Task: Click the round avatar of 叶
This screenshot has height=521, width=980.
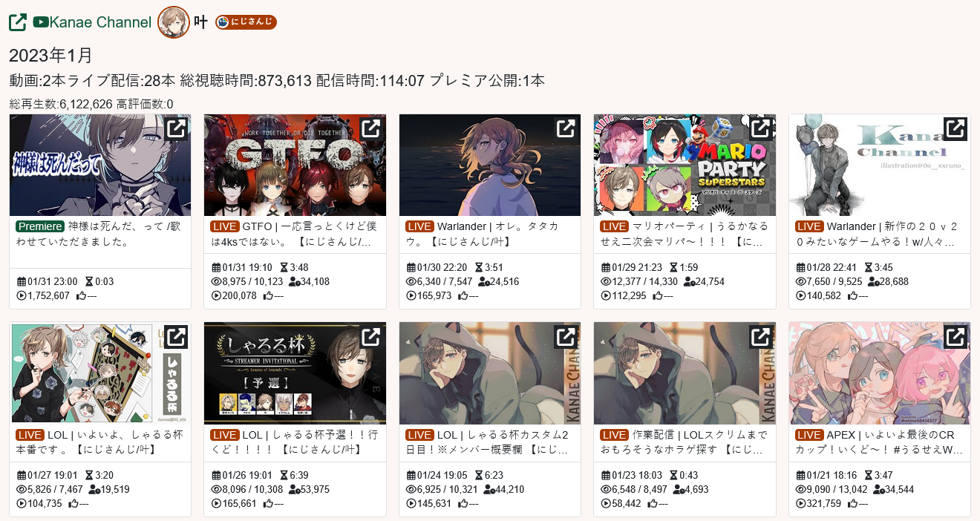Action: coord(174,22)
